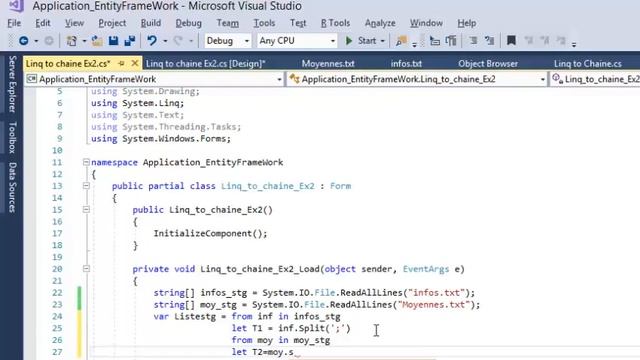Open the Window menu

(x=426, y=23)
